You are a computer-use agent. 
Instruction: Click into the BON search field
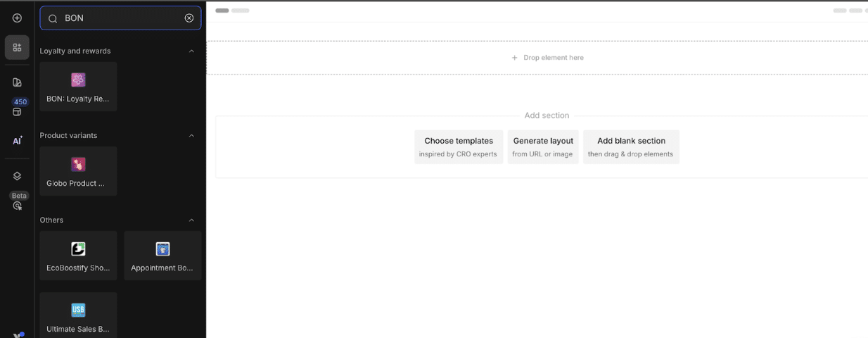[120, 18]
